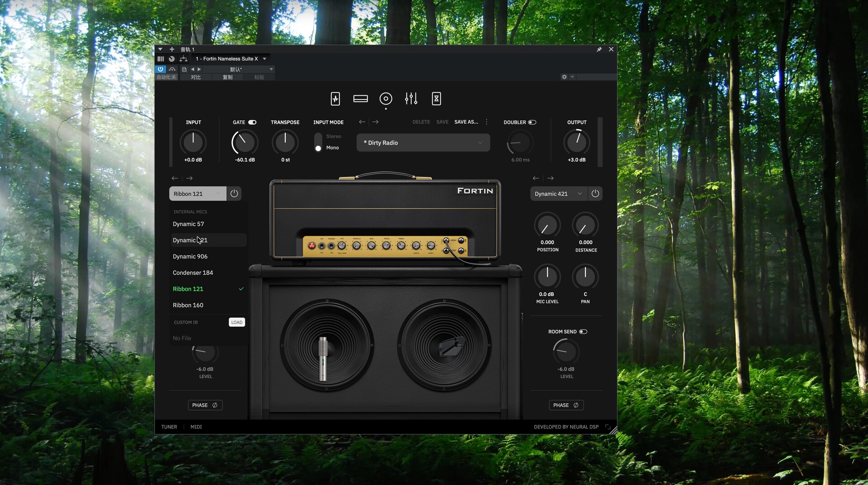Image resolution: width=868 pixels, height=485 pixels.
Task: Click the plugin bypass power icon in header
Action: 160,69
